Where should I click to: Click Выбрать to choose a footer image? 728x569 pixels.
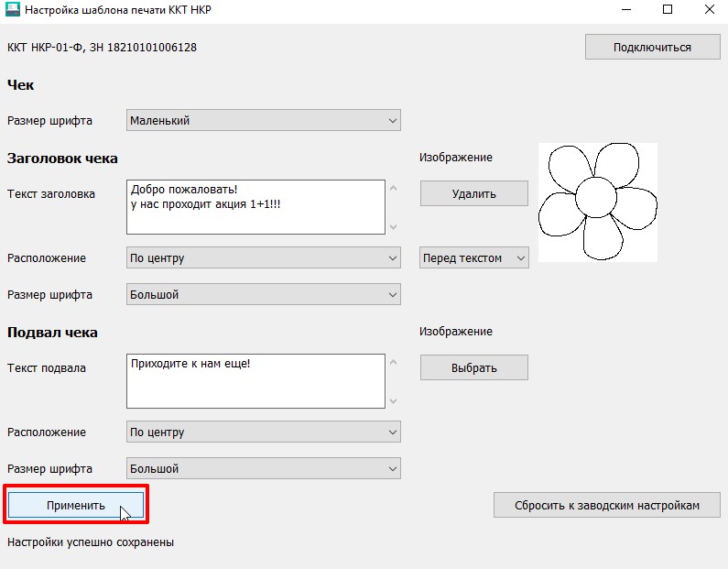click(x=474, y=367)
